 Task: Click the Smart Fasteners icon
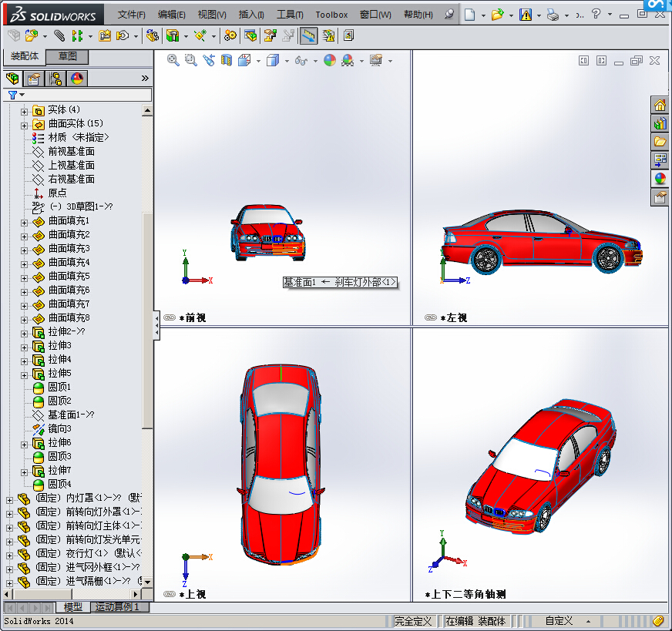(x=105, y=35)
